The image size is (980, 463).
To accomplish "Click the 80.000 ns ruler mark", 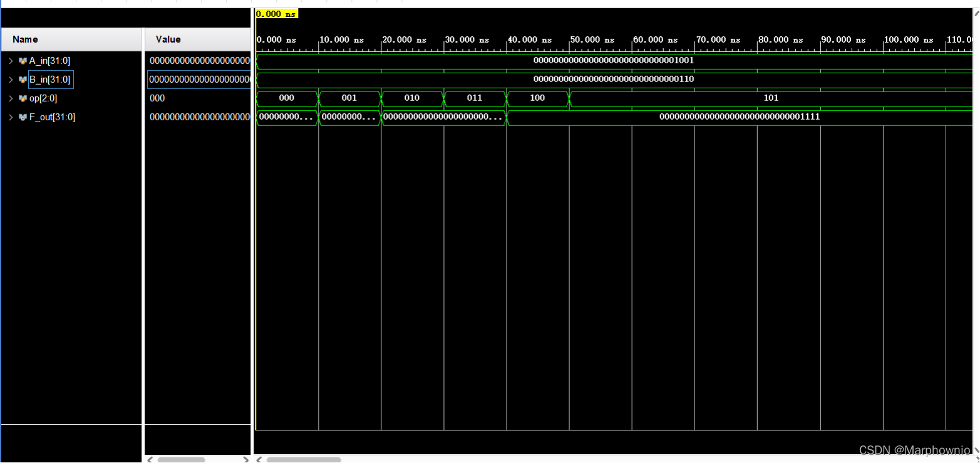I will pyautogui.click(x=781, y=39).
